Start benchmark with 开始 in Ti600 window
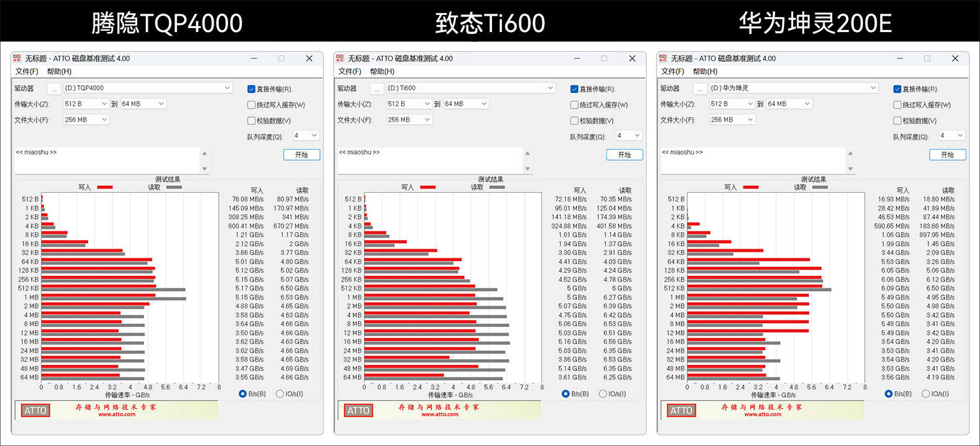Image resolution: width=980 pixels, height=446 pixels. (x=625, y=155)
